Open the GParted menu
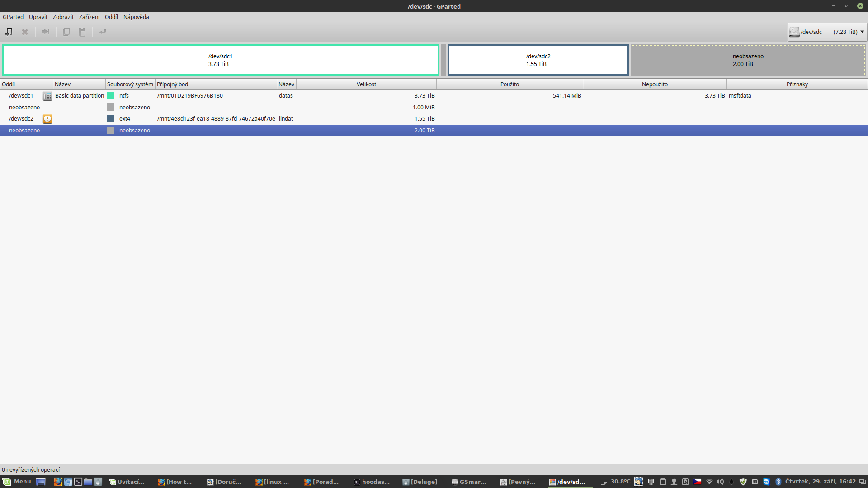Viewport: 868px width, 488px height. (13, 17)
